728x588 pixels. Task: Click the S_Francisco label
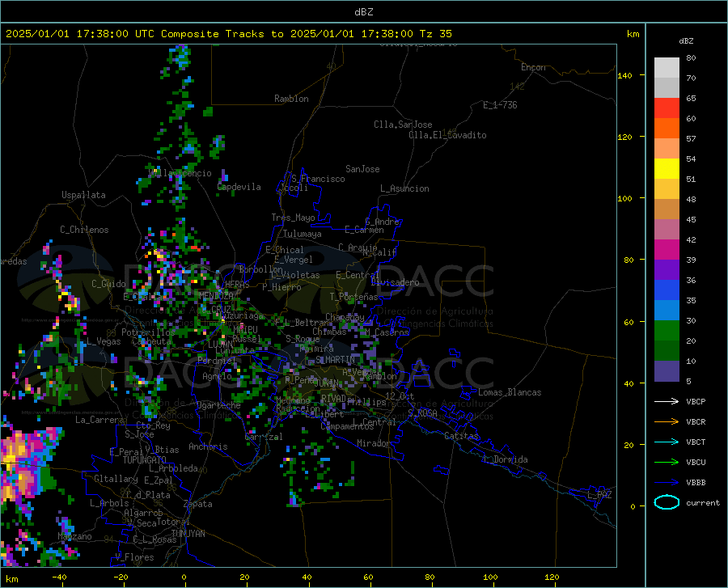coord(318,179)
